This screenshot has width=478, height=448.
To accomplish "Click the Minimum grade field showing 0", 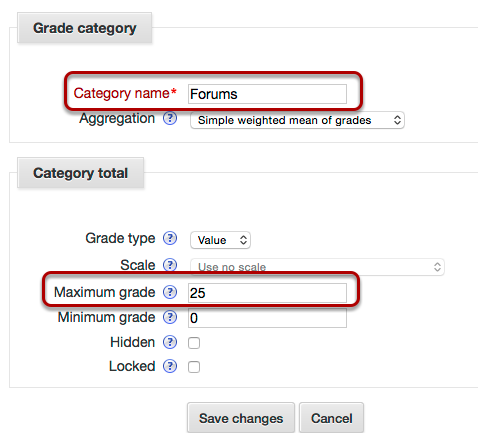I will click(x=267, y=318).
